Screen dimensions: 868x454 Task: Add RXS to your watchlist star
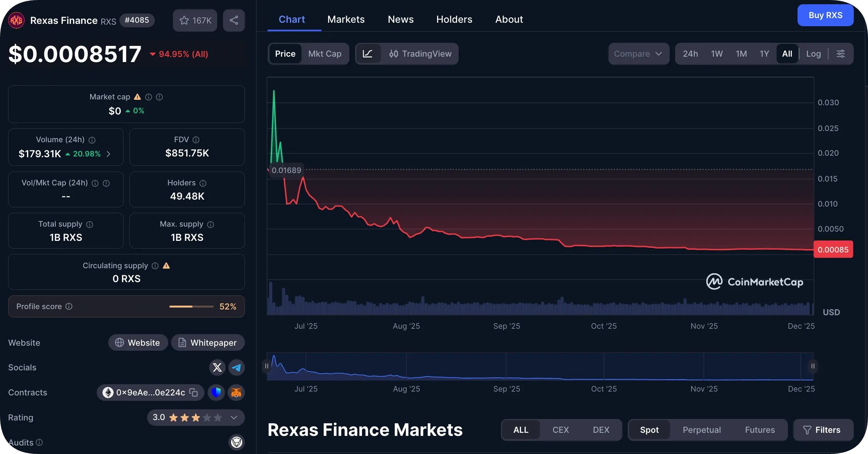[185, 20]
